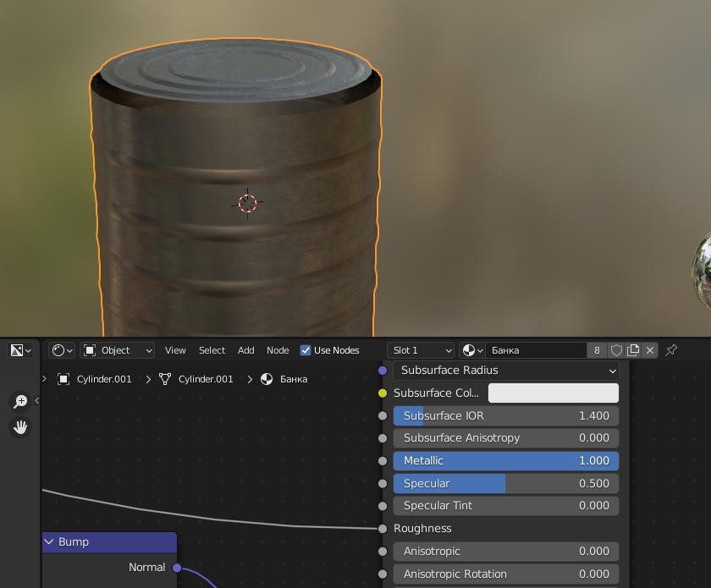Toggle the Use Nodes checkbox
Screen dimensions: 711x588
(306, 350)
